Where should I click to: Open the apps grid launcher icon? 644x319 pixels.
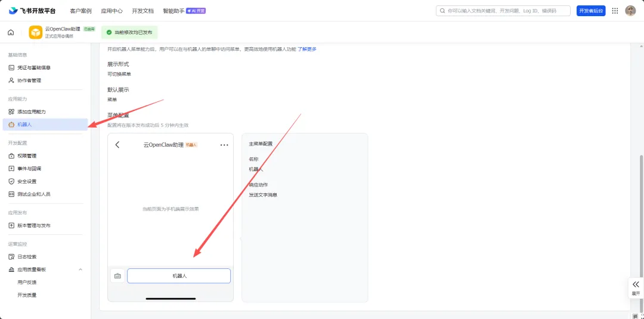click(x=615, y=11)
